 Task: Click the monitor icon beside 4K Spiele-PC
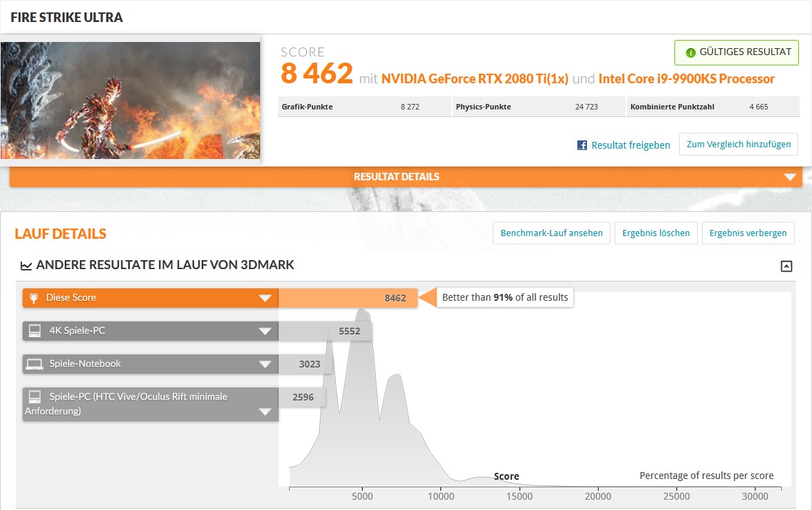[34, 330]
